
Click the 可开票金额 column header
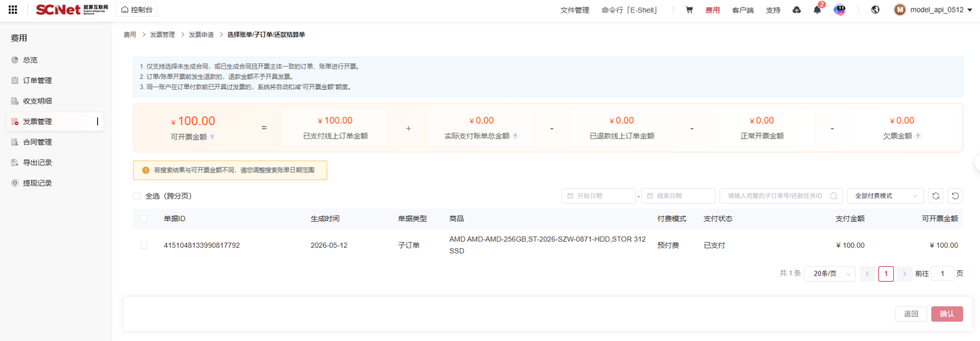click(940, 218)
